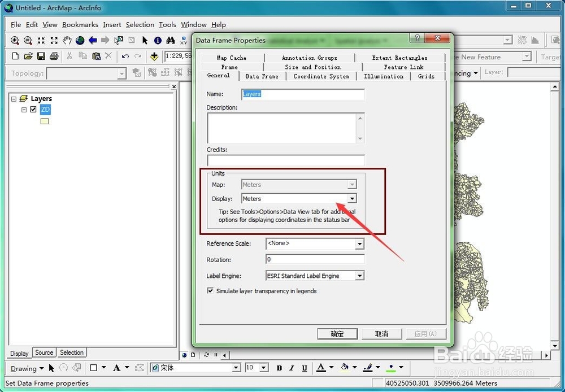Click the Select Features tool
Viewport: 565px width, 392px height.
point(119,40)
